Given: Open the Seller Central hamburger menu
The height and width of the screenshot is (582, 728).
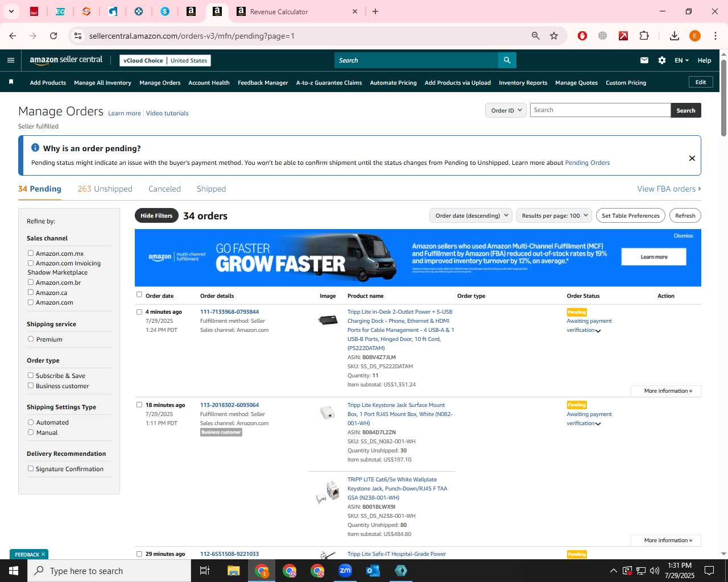Looking at the screenshot, I should [x=11, y=60].
